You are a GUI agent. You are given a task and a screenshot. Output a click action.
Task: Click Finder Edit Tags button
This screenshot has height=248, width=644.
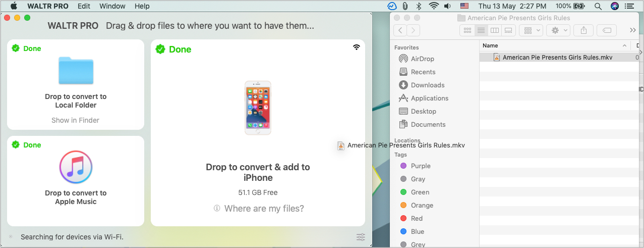[x=607, y=30]
